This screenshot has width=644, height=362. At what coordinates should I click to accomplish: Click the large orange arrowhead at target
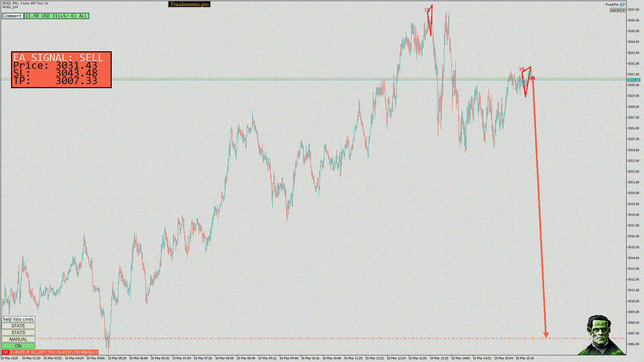pos(546,335)
